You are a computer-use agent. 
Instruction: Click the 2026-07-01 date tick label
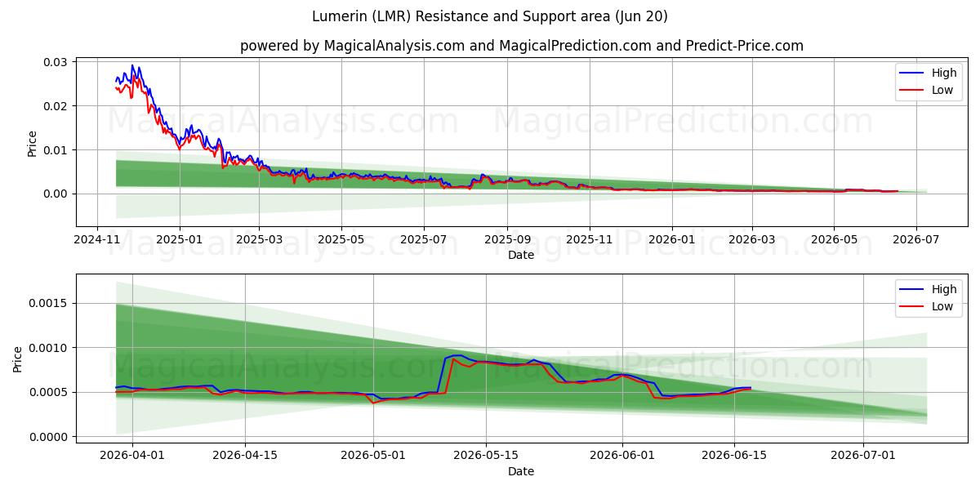[x=863, y=456]
